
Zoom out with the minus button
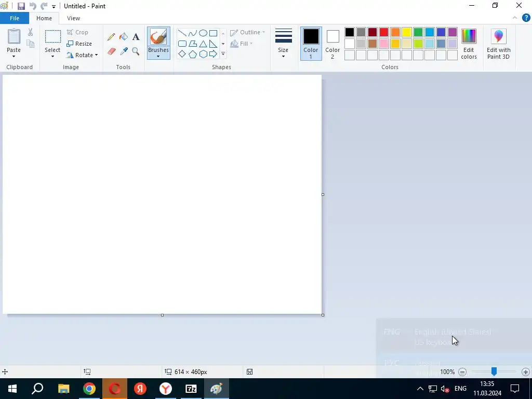pos(462,372)
